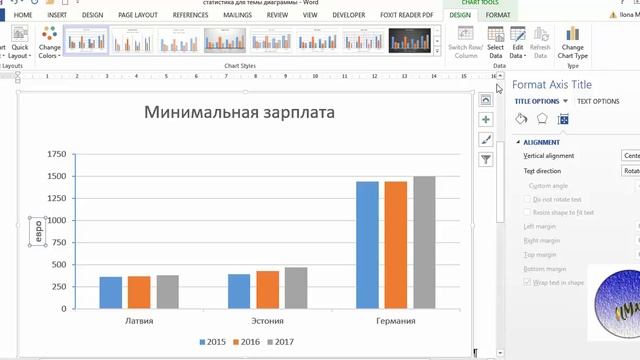Screen dimensions: 640x360
Task: Toggle Do not rotate text checkbox
Action: pyautogui.click(x=527, y=199)
